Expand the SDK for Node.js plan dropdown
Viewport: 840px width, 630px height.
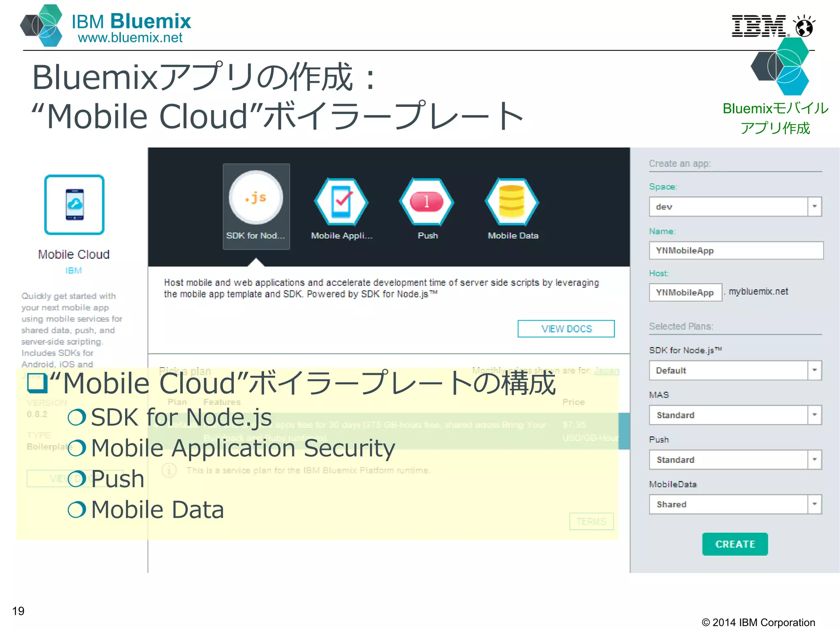tap(735, 370)
